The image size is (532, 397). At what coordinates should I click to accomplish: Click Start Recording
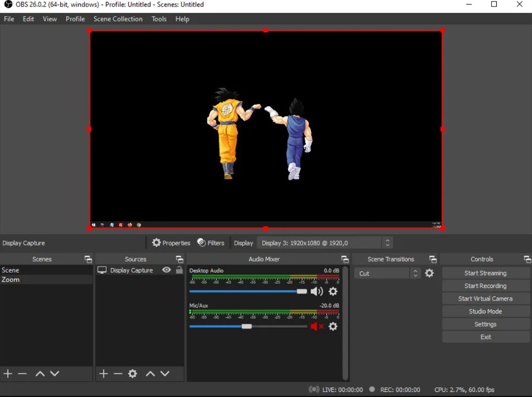(x=486, y=286)
